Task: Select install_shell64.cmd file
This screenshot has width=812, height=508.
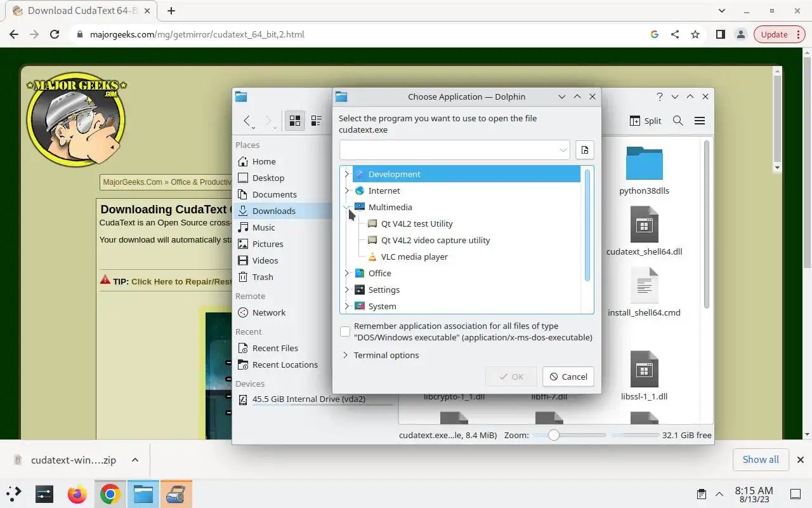Action: tap(644, 292)
